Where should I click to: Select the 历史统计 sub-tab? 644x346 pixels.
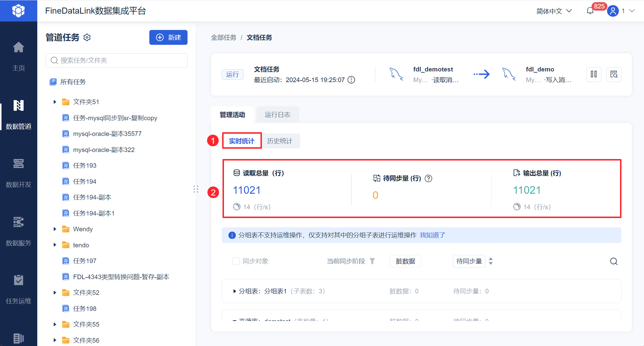280,141
